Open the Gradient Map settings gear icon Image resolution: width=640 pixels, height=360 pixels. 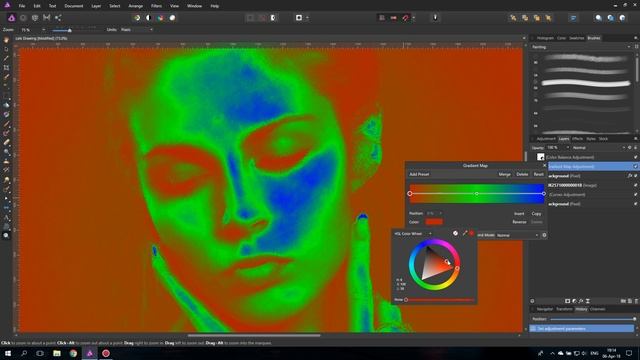click(x=544, y=235)
